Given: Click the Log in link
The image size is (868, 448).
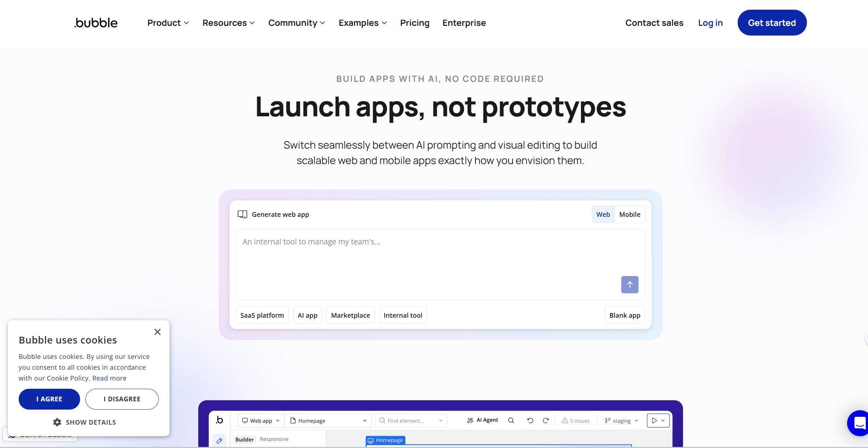Looking at the screenshot, I should pyautogui.click(x=710, y=23).
